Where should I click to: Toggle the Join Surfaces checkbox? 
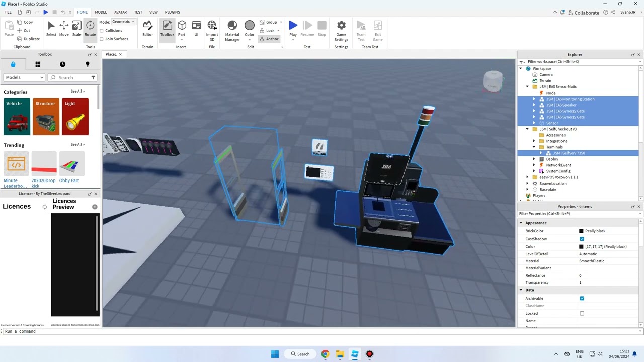(102, 39)
